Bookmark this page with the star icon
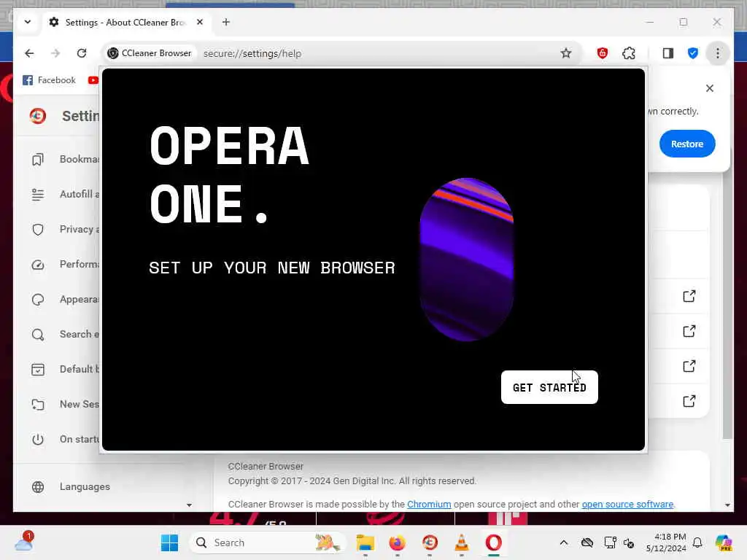Viewport: 747px width, 560px height. click(565, 53)
